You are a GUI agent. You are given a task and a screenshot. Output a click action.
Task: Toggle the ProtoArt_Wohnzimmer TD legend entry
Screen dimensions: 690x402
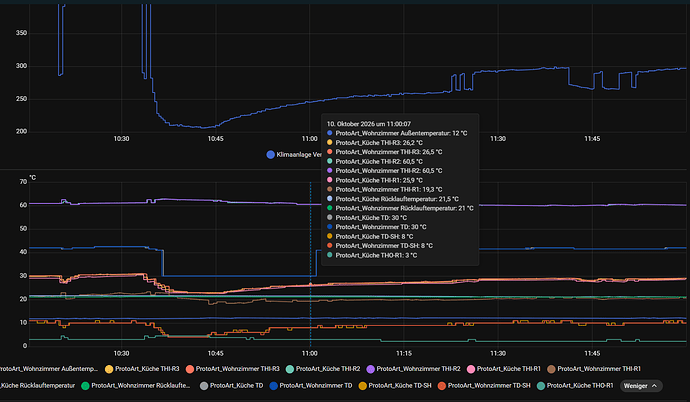pyautogui.click(x=311, y=386)
